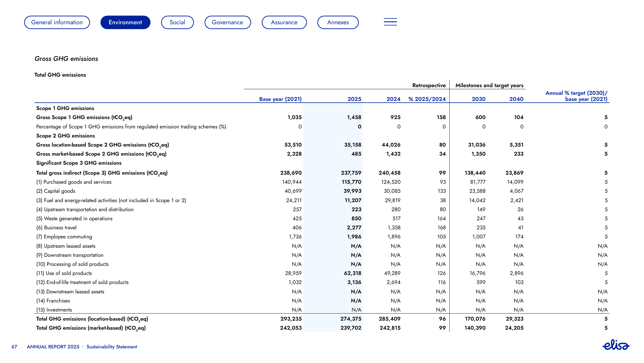This screenshot has width=644, height=363.
Task: Click Total GHG emissions (market-based) label
Action: (91, 328)
